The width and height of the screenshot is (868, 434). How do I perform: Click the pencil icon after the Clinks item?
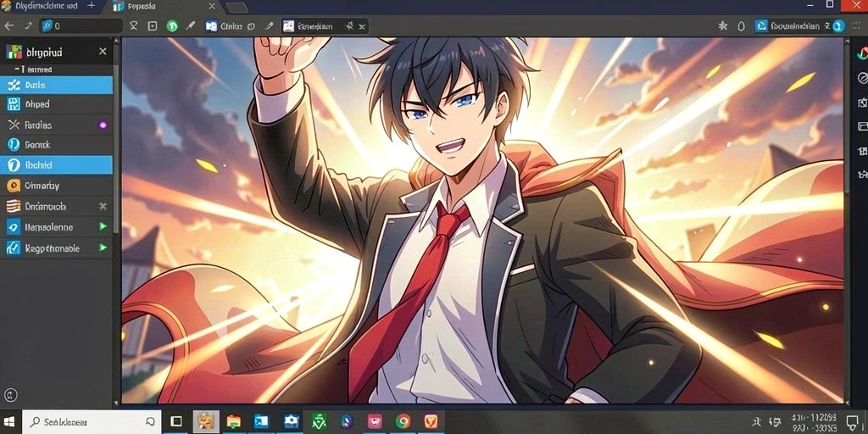(x=269, y=25)
